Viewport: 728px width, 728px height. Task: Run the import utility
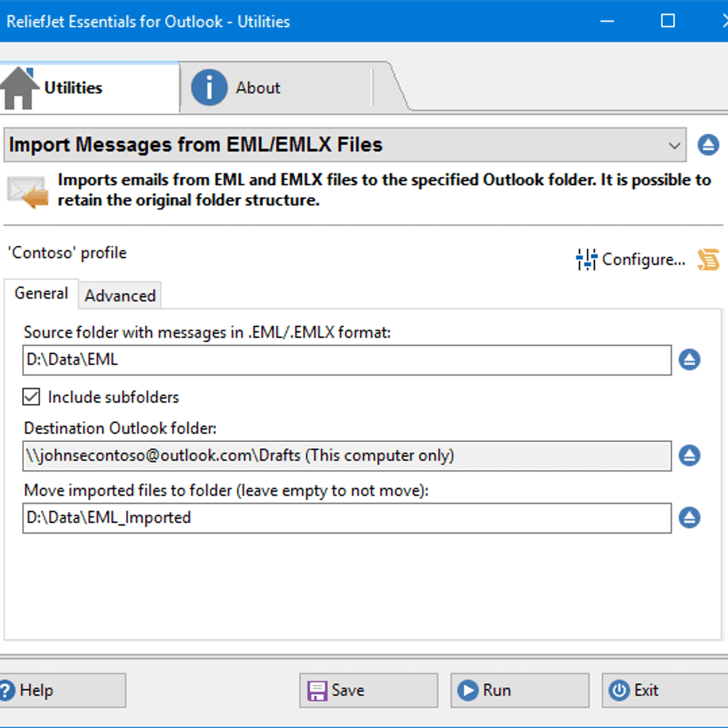(520, 690)
